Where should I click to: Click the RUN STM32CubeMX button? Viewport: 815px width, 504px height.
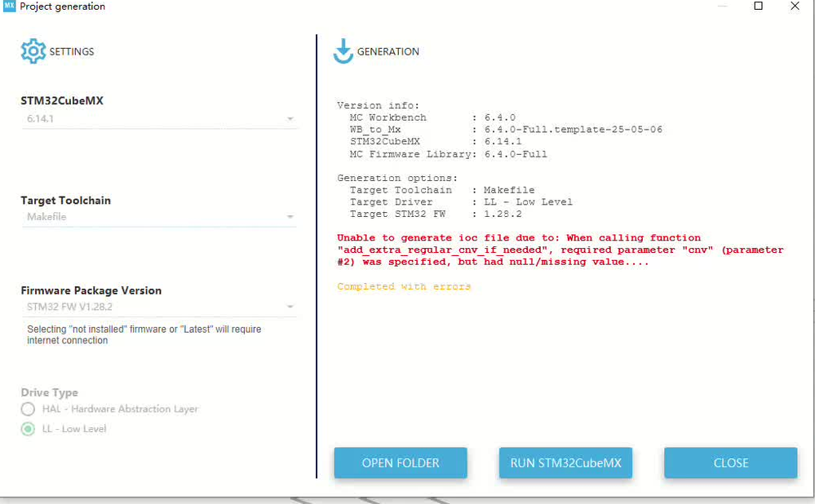click(x=565, y=462)
